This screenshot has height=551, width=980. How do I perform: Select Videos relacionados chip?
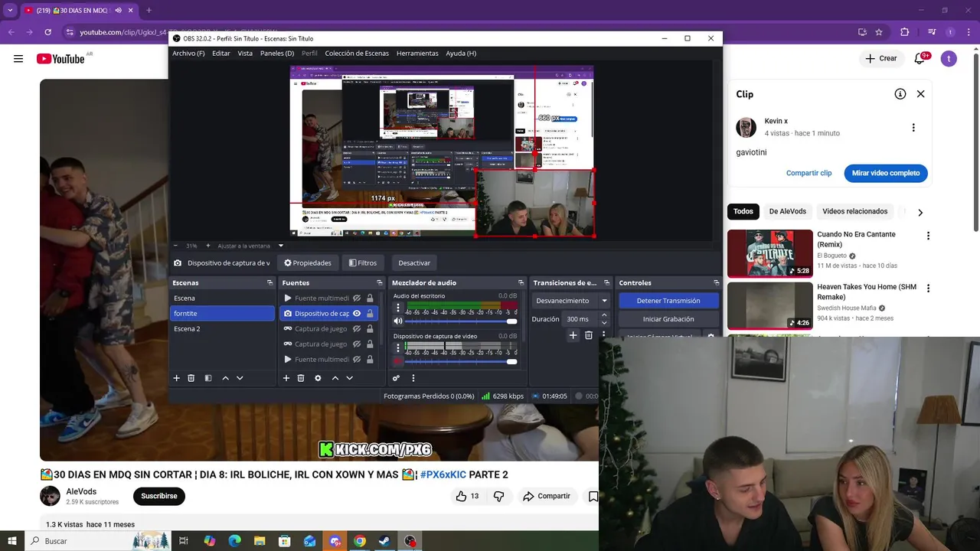tap(854, 211)
